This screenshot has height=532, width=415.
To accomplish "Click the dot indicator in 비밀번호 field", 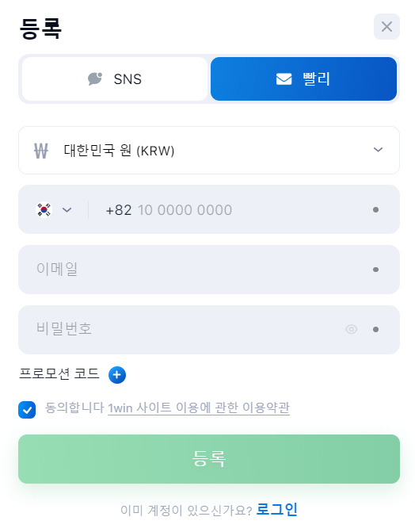I will [x=375, y=330].
